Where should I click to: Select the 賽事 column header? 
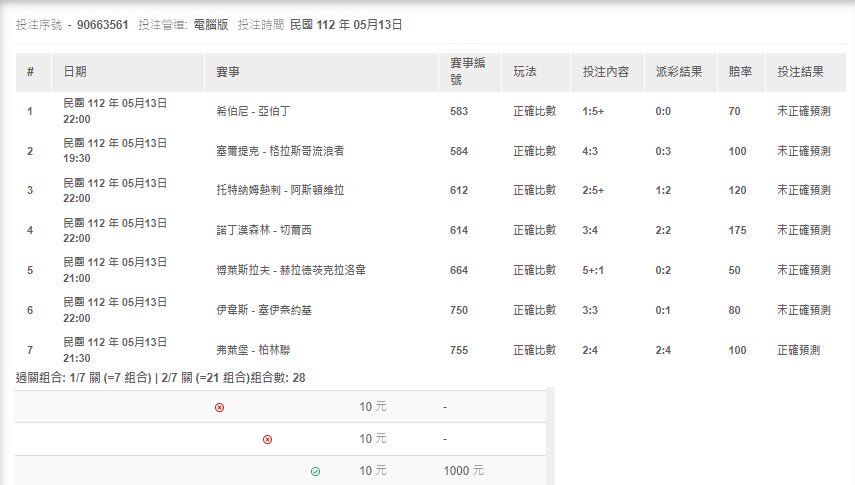[228, 72]
